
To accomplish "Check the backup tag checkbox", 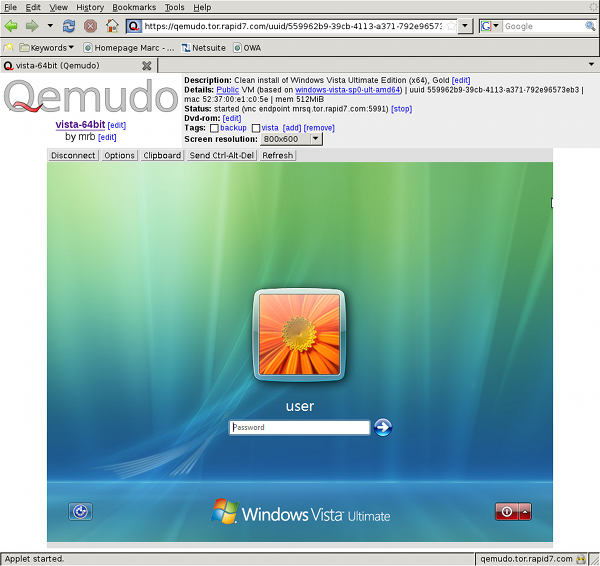I will tap(215, 128).
